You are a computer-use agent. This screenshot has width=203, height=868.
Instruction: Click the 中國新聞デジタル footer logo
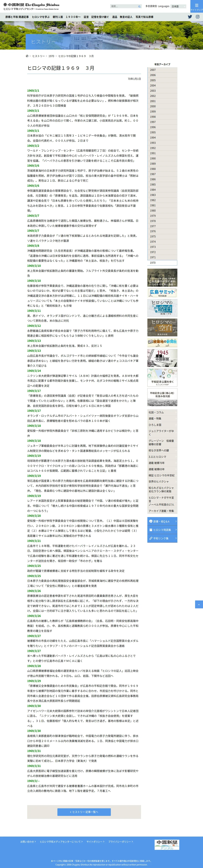[x=167, y=845]
